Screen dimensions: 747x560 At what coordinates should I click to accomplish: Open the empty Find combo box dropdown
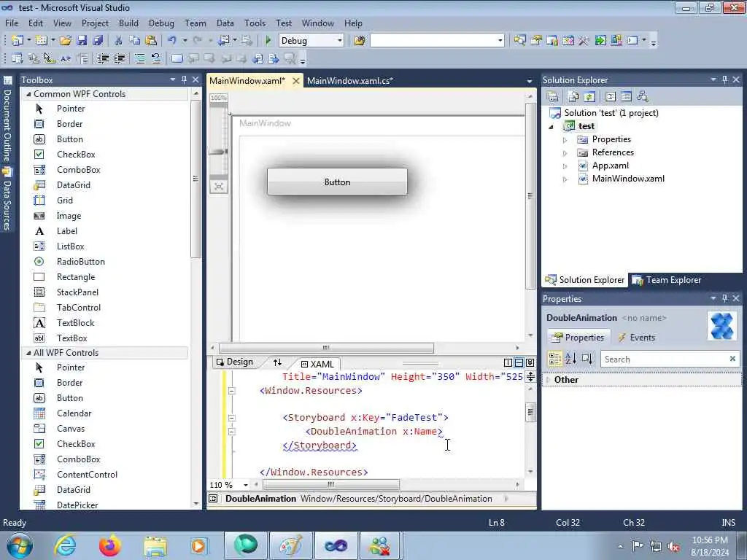pos(500,41)
